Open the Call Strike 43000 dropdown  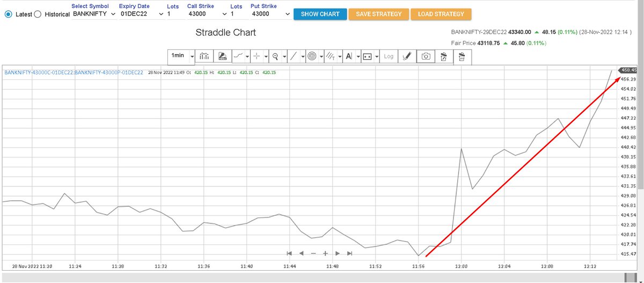coord(207,13)
